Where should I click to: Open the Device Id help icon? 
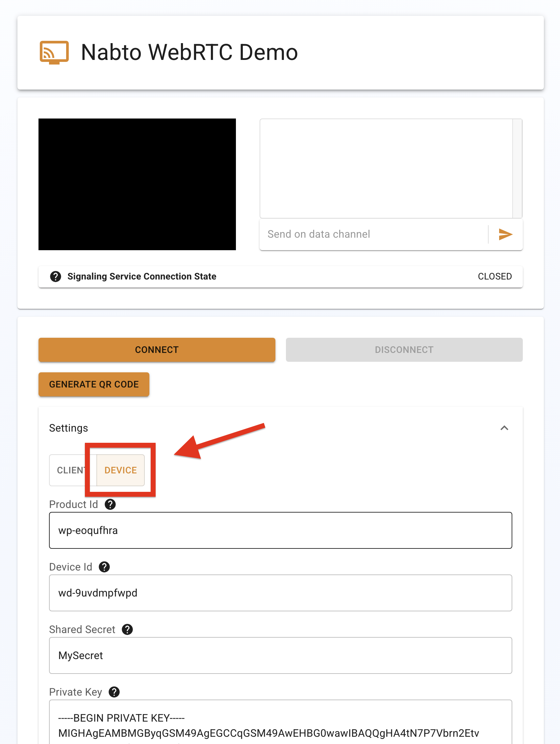pyautogui.click(x=104, y=567)
